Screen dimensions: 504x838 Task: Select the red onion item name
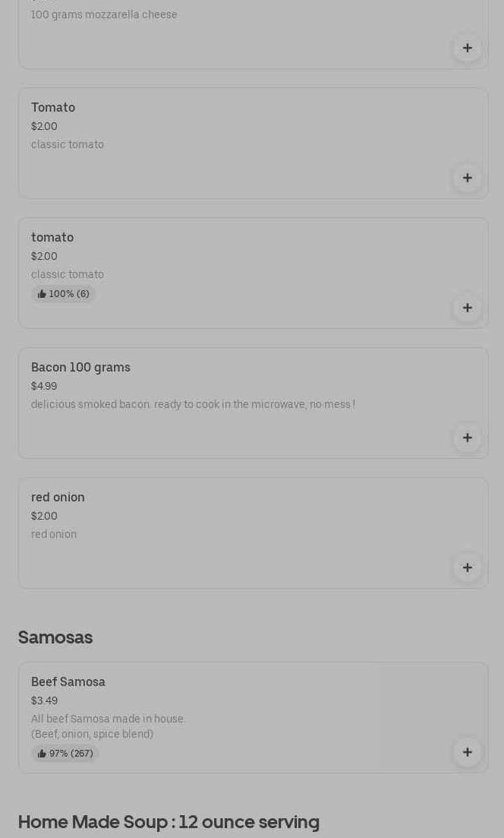pyautogui.click(x=58, y=498)
